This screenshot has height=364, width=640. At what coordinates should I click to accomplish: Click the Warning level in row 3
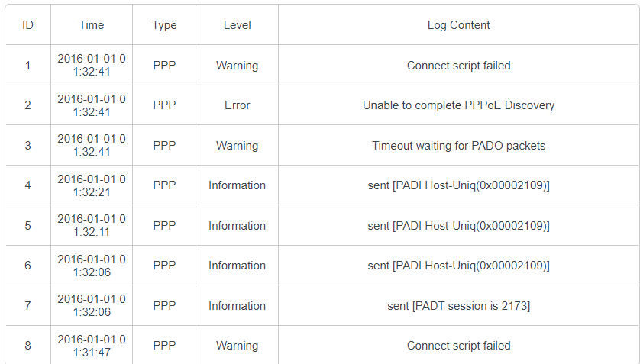tap(238, 146)
